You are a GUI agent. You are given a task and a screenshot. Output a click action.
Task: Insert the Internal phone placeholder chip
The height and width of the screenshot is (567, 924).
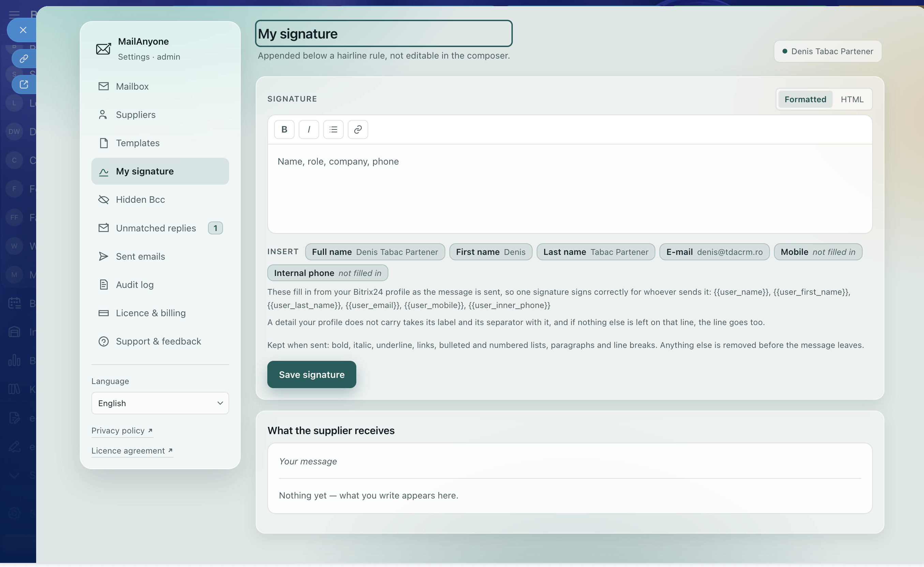click(x=328, y=273)
